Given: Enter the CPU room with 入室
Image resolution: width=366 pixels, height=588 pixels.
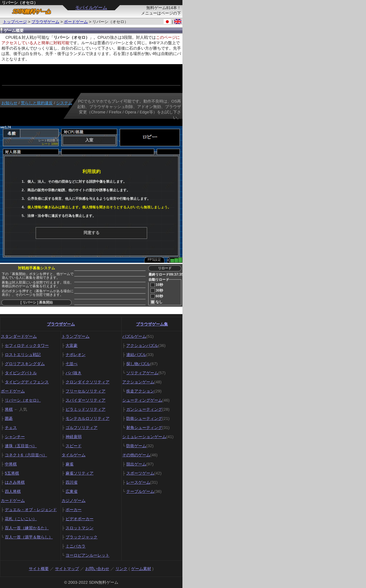Looking at the screenshot, I should (89, 140).
